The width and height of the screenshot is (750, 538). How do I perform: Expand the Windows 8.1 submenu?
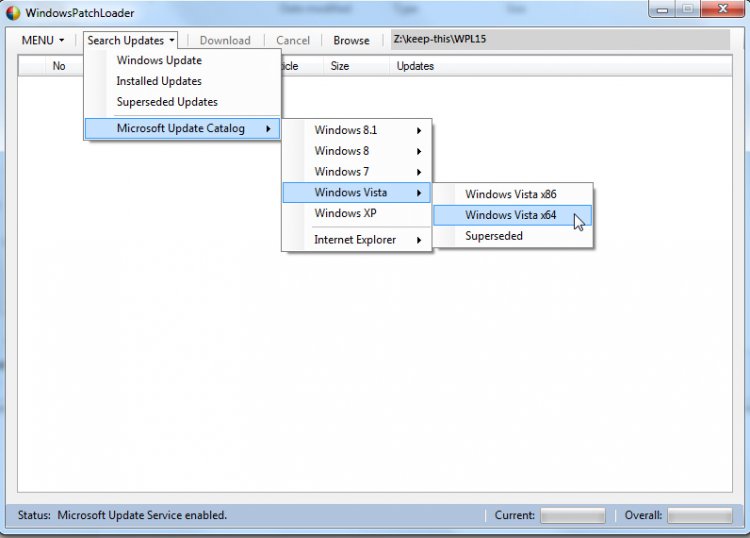coord(357,130)
